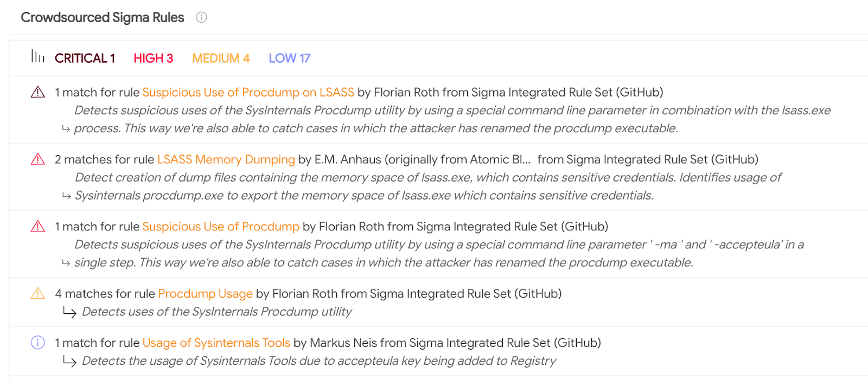
Task: Open the Procdump Usage rule link
Action: pos(206,294)
